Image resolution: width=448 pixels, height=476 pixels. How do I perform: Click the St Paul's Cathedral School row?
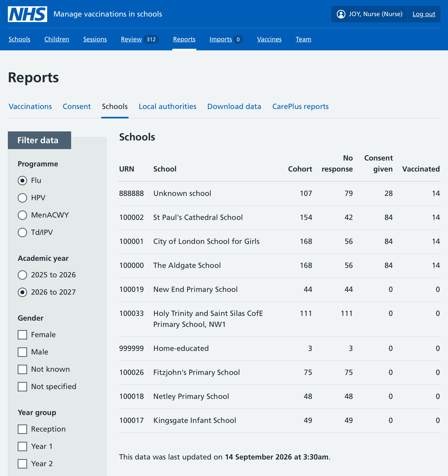tap(279, 217)
